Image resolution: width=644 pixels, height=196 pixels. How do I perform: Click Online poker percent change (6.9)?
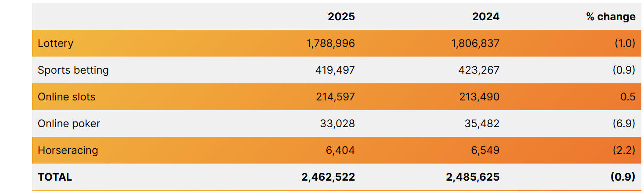coord(624,124)
